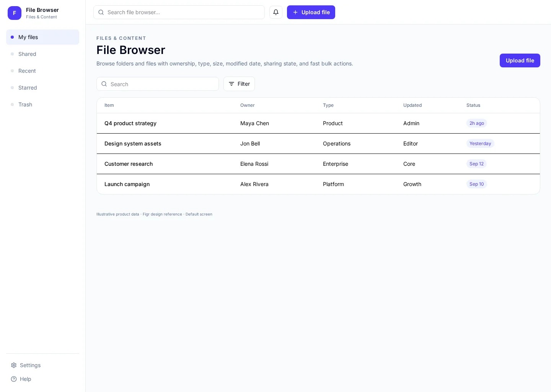Click owner Maya Chen
The height and width of the screenshot is (392, 551).
(254, 123)
